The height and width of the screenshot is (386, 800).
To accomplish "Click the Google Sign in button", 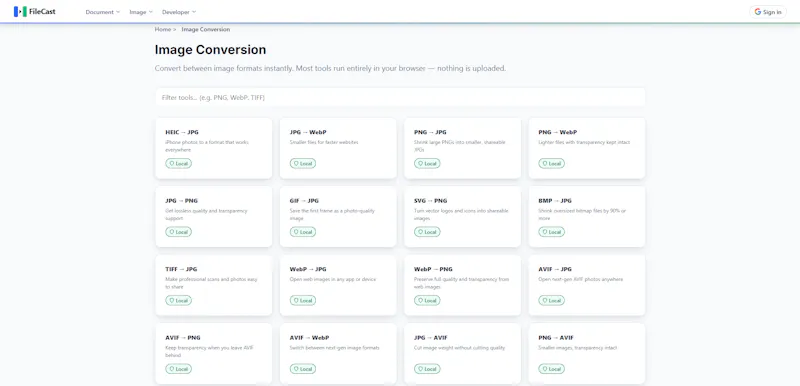I will pos(767,12).
